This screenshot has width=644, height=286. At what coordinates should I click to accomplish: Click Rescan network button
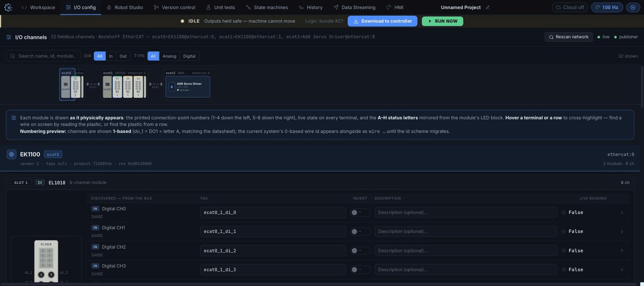click(x=569, y=37)
